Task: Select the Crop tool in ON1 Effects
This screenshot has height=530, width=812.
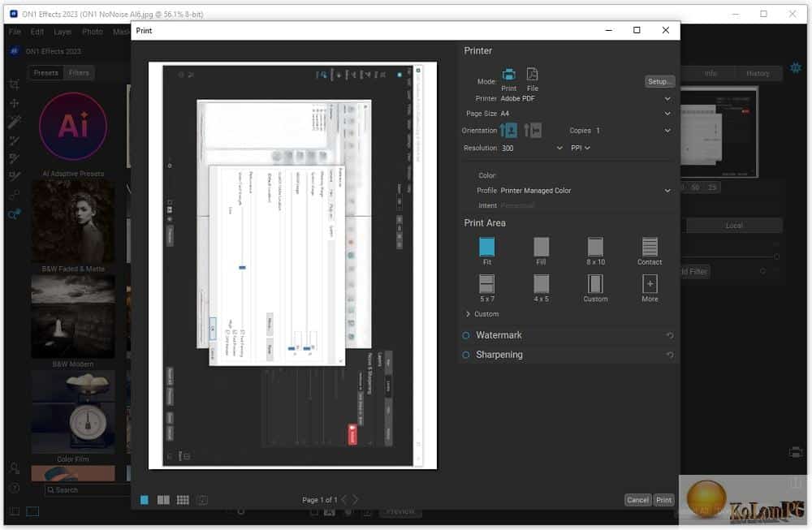Action: click(15, 85)
